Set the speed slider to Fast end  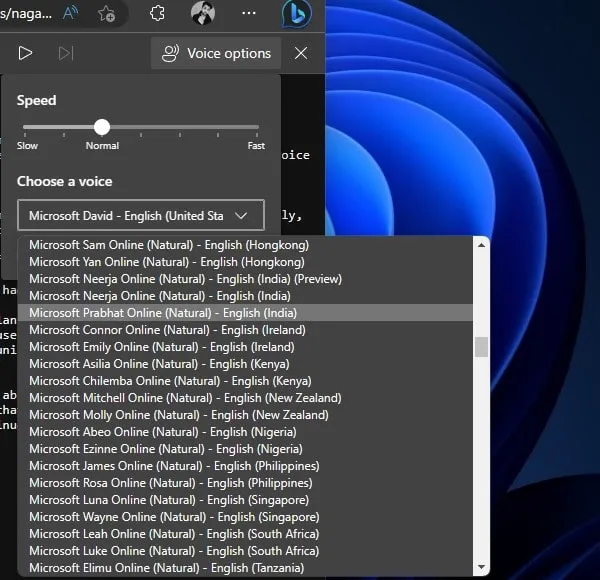tap(257, 127)
